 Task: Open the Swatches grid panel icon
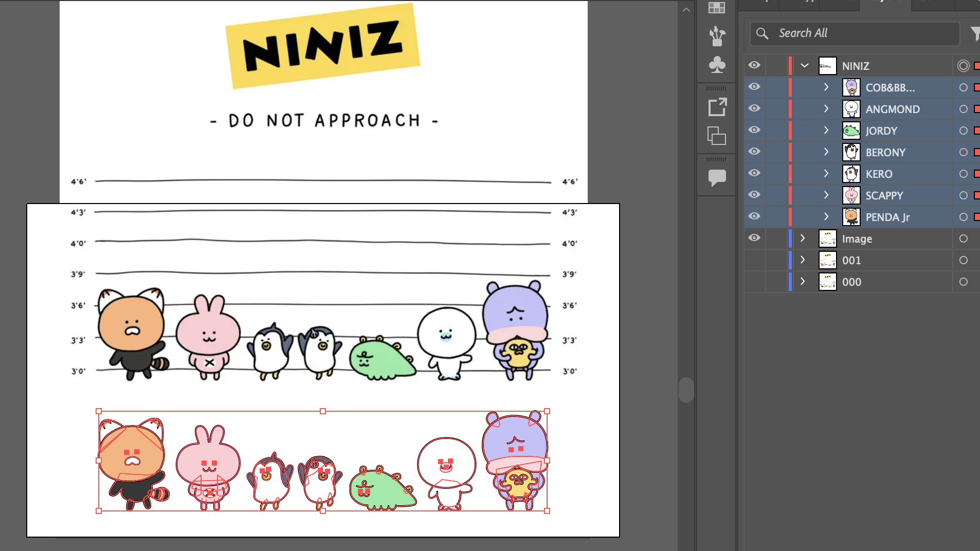pos(717,7)
